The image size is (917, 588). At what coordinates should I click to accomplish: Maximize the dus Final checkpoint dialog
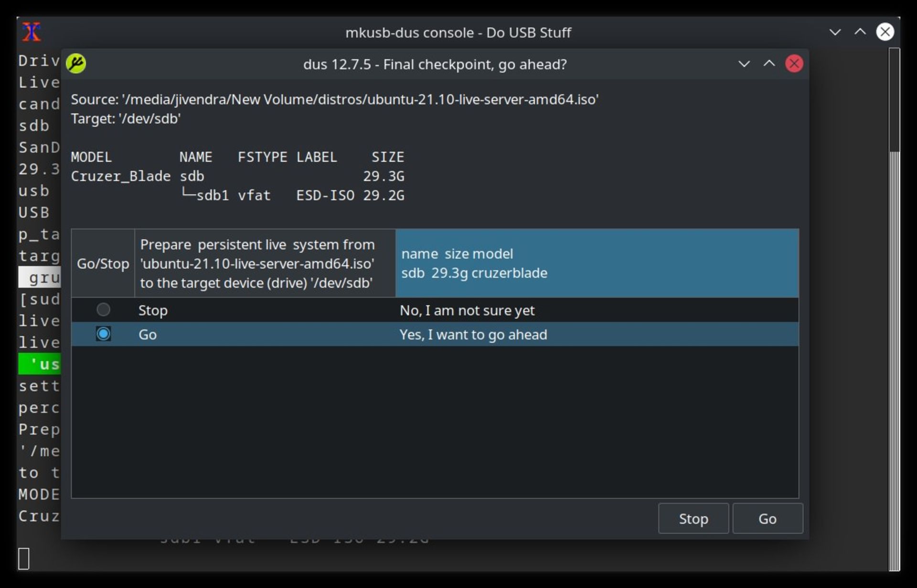pos(769,63)
